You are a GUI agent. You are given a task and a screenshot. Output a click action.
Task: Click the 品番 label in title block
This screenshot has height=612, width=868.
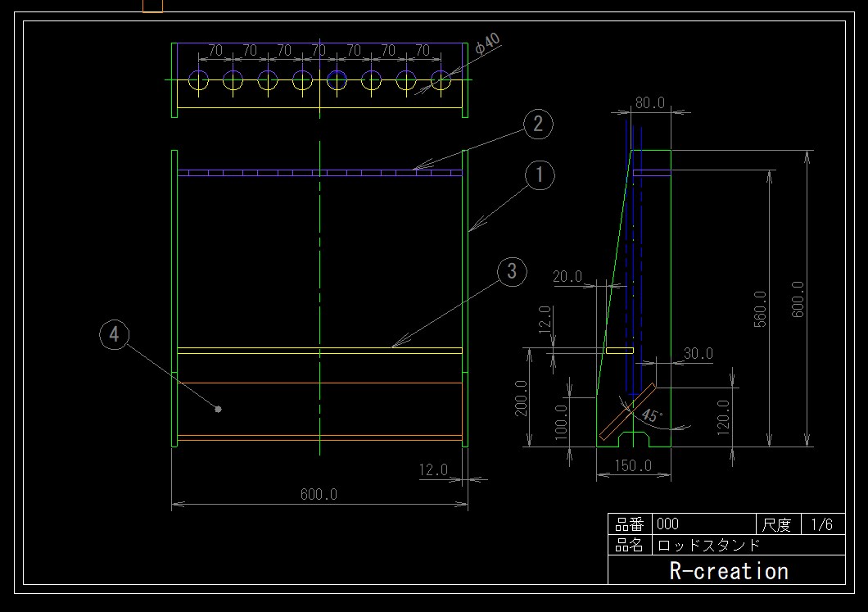click(x=630, y=524)
